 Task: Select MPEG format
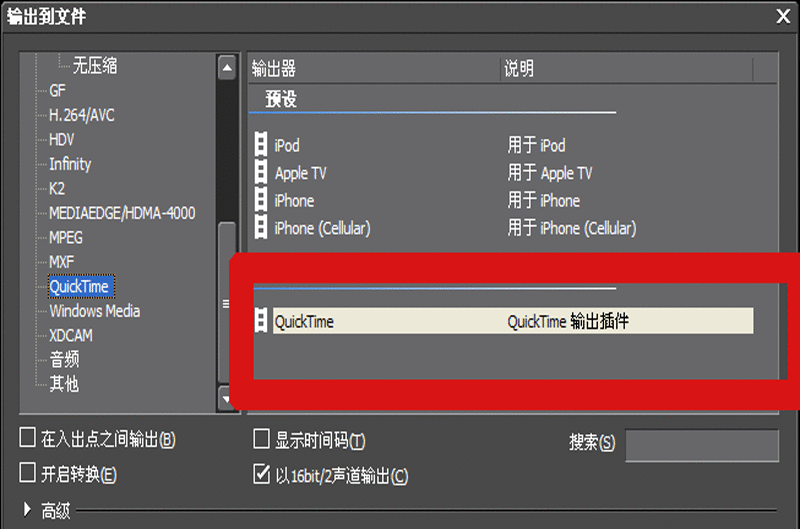point(66,237)
